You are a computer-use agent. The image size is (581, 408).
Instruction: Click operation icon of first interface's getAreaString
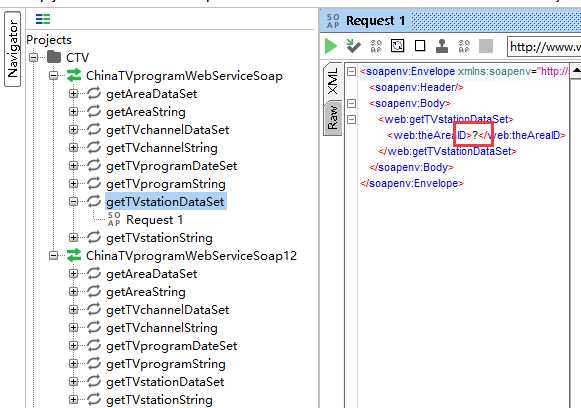click(x=94, y=112)
